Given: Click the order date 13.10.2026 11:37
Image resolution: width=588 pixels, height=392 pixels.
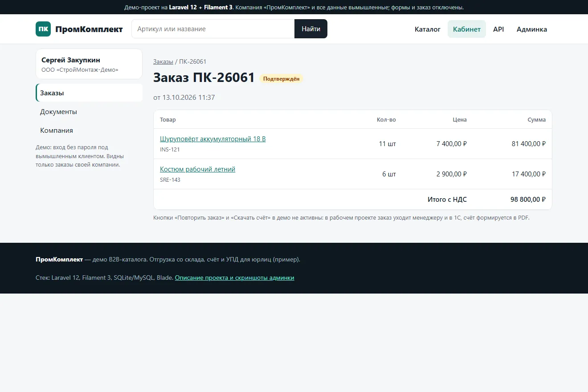Looking at the screenshot, I should tap(188, 97).
